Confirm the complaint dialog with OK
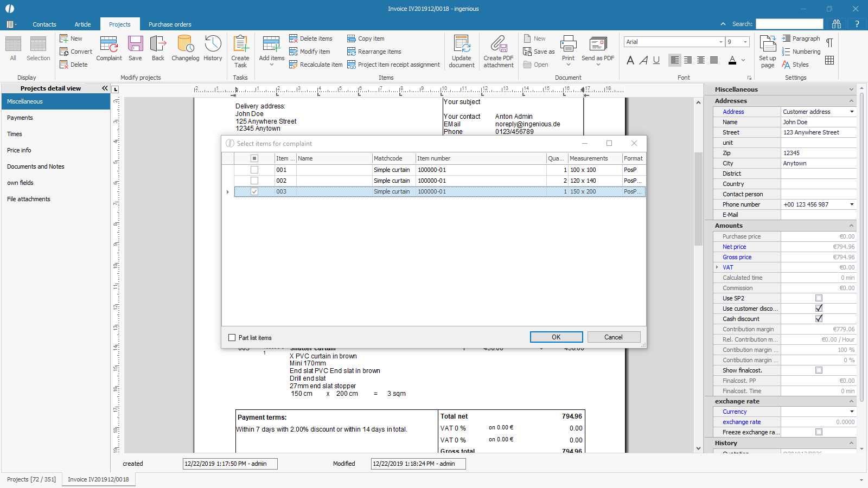 (556, 337)
